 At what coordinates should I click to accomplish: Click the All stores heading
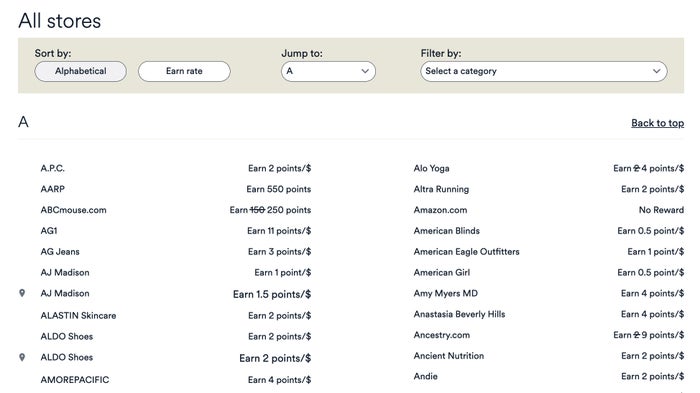pos(60,21)
